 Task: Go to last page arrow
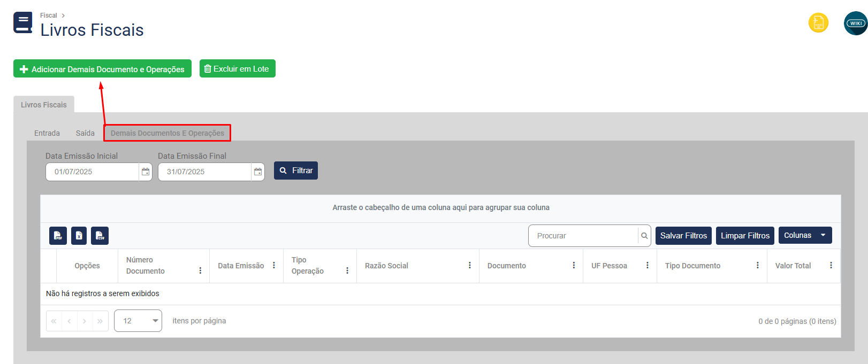pos(100,321)
